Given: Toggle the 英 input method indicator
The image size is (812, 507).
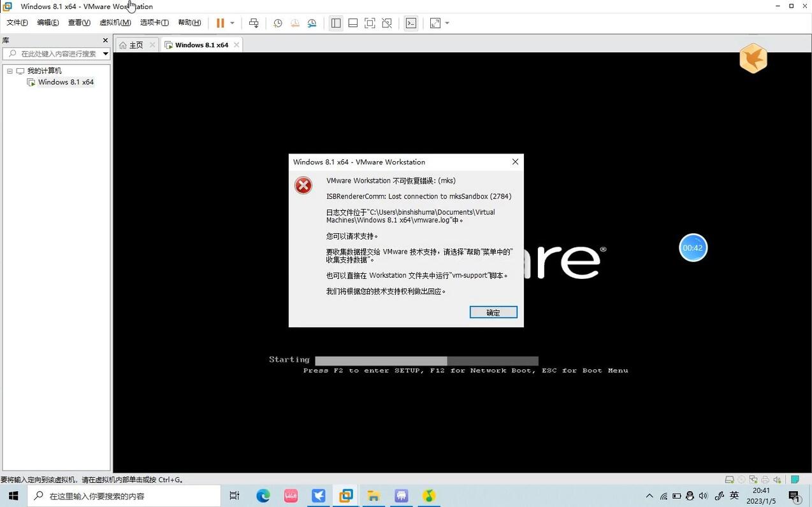Looking at the screenshot, I should coord(734,496).
